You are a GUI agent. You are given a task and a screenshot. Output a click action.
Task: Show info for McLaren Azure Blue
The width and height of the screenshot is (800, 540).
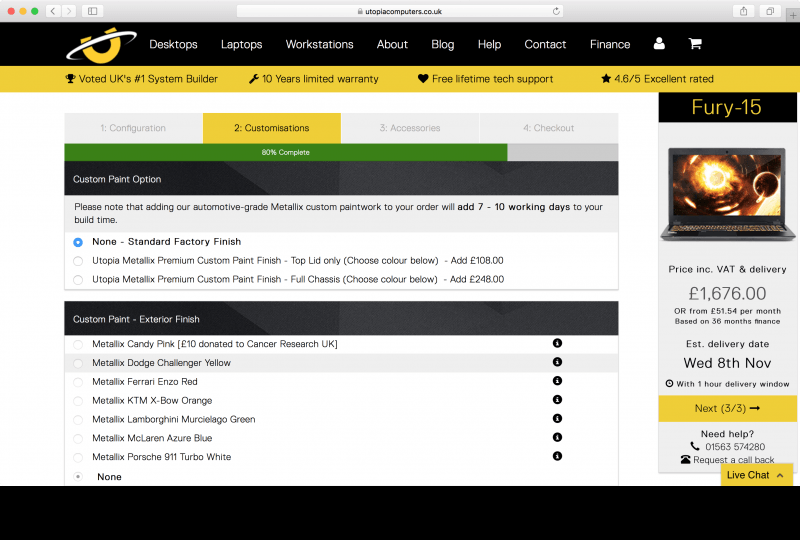[x=557, y=437]
